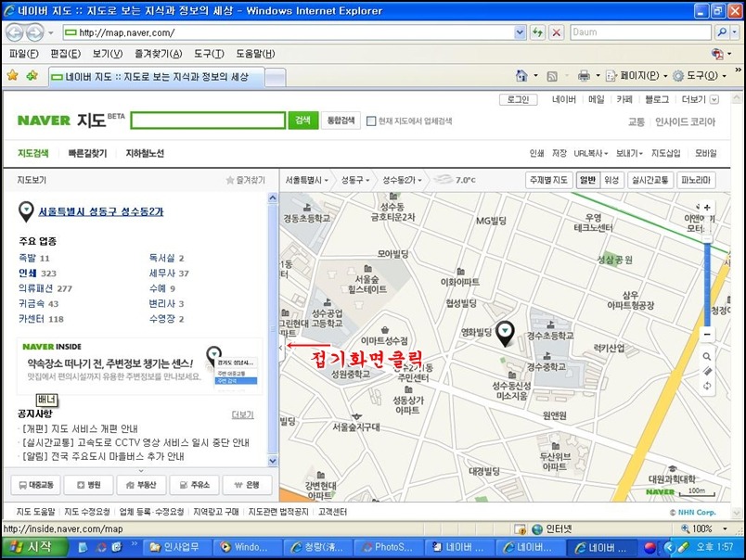Click the 통합검색 button

tap(341, 121)
